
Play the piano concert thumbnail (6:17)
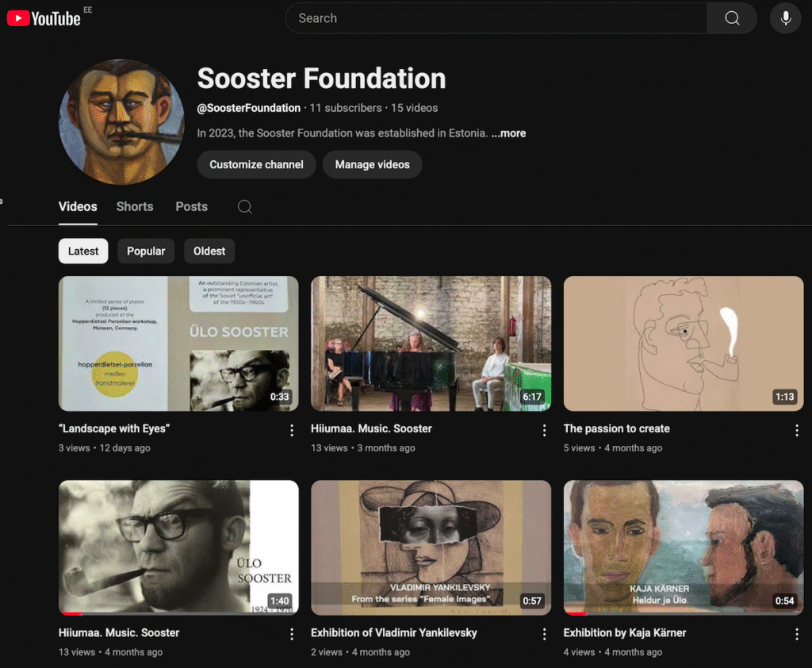tap(431, 344)
